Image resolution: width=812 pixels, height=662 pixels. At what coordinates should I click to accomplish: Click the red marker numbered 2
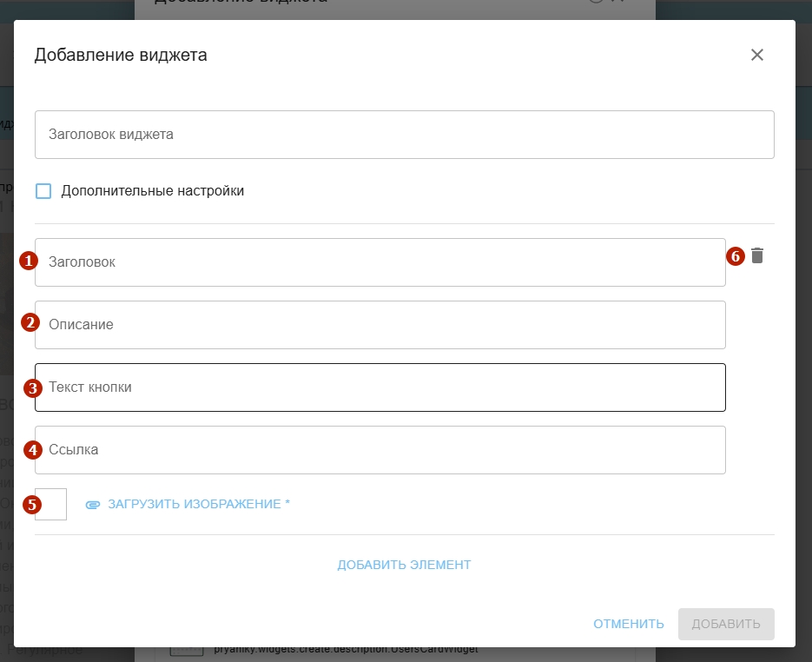tap(30, 322)
